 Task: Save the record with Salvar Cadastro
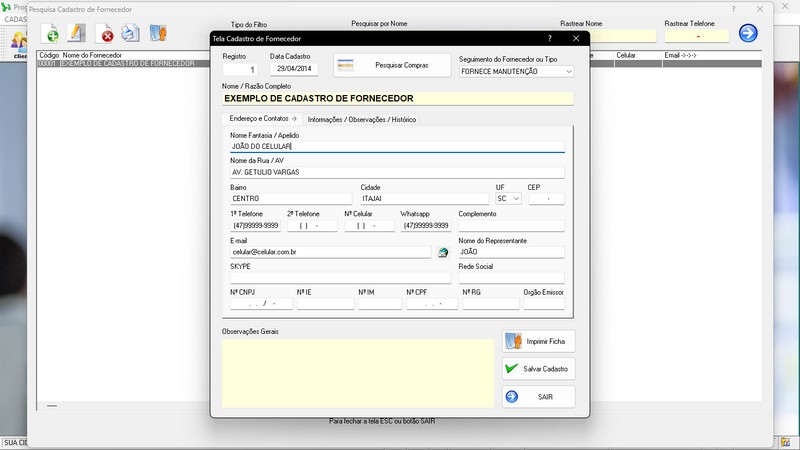[539, 369]
